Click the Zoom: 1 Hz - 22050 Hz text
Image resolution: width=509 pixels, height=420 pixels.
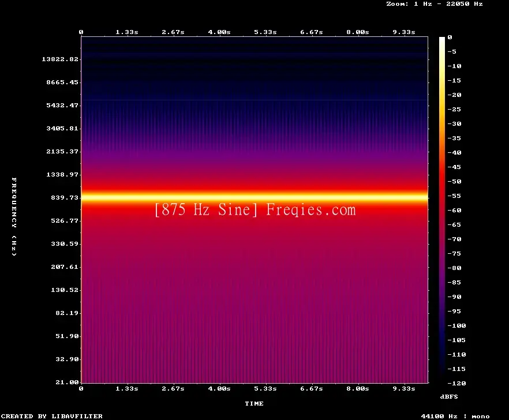(435, 4)
